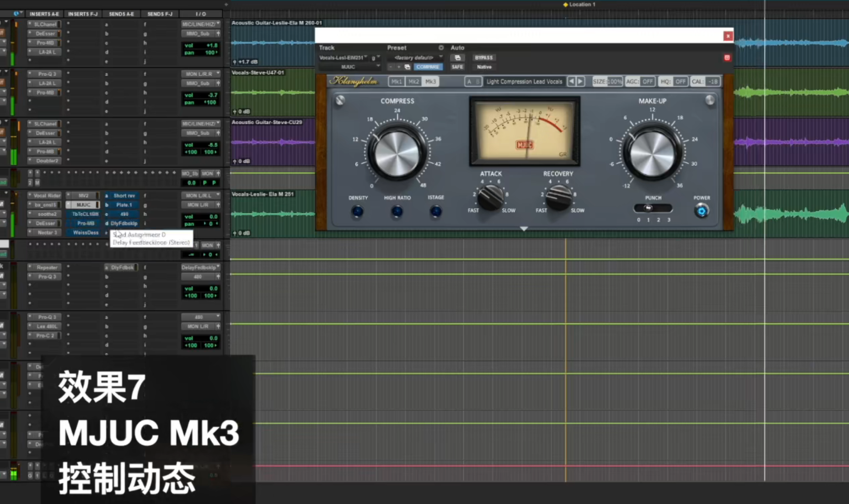Toggle the blue POWER button on MJUC

tap(701, 211)
